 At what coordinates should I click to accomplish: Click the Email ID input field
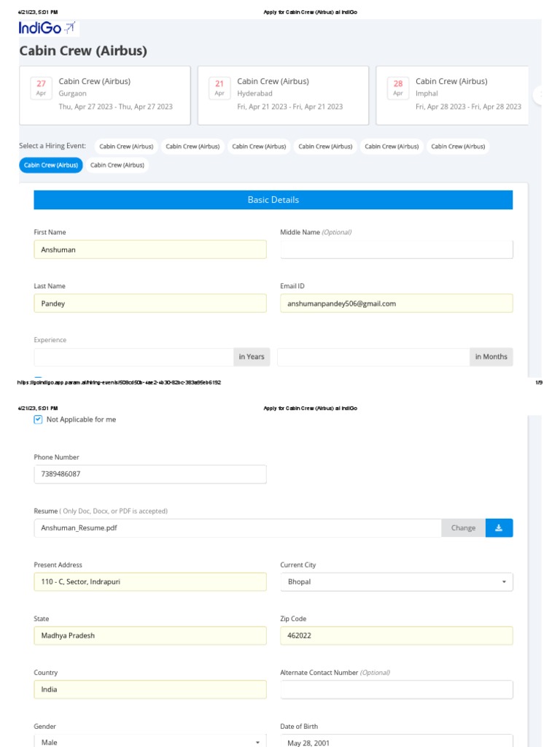[x=396, y=303]
